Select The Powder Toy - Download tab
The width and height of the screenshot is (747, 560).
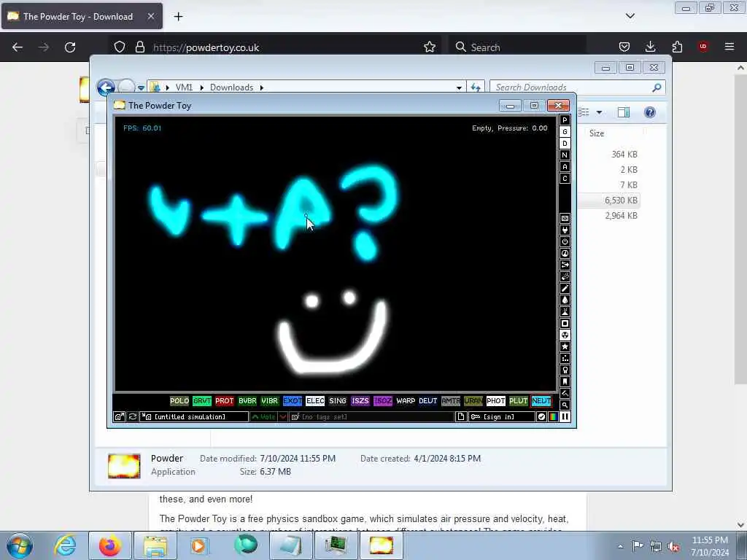[x=82, y=17]
